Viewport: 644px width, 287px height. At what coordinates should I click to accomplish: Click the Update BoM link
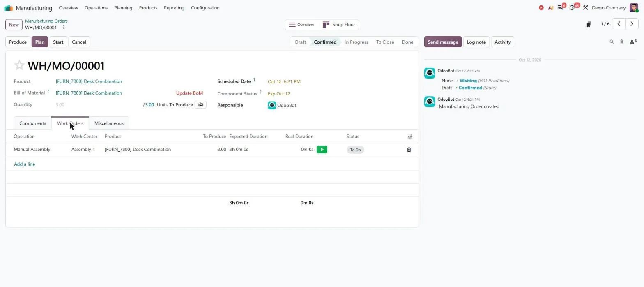189,93
